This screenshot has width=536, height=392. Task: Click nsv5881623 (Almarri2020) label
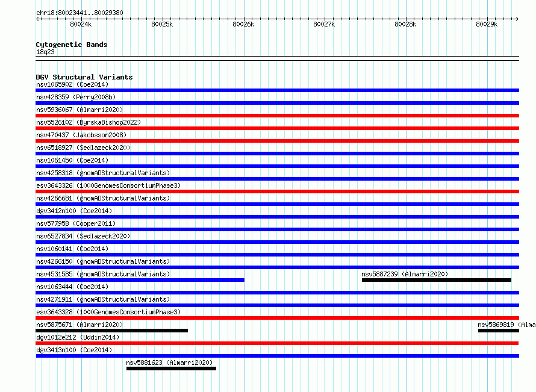[x=169, y=362]
